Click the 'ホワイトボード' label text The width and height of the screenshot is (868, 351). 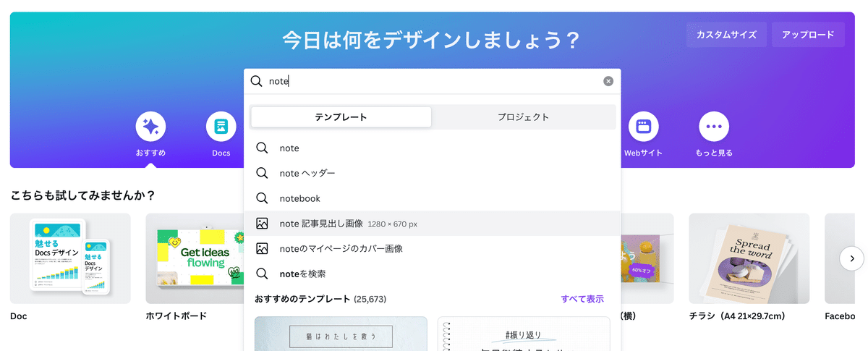coord(176,316)
